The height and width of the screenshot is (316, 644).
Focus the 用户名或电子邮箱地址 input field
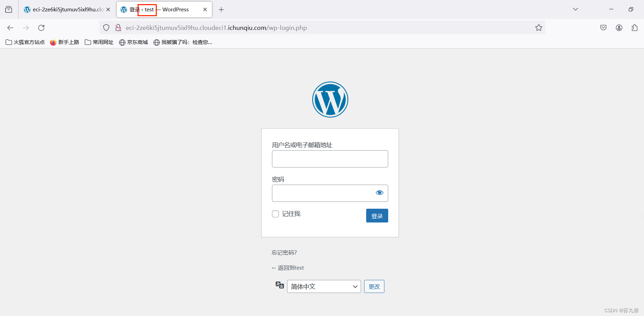click(330, 159)
